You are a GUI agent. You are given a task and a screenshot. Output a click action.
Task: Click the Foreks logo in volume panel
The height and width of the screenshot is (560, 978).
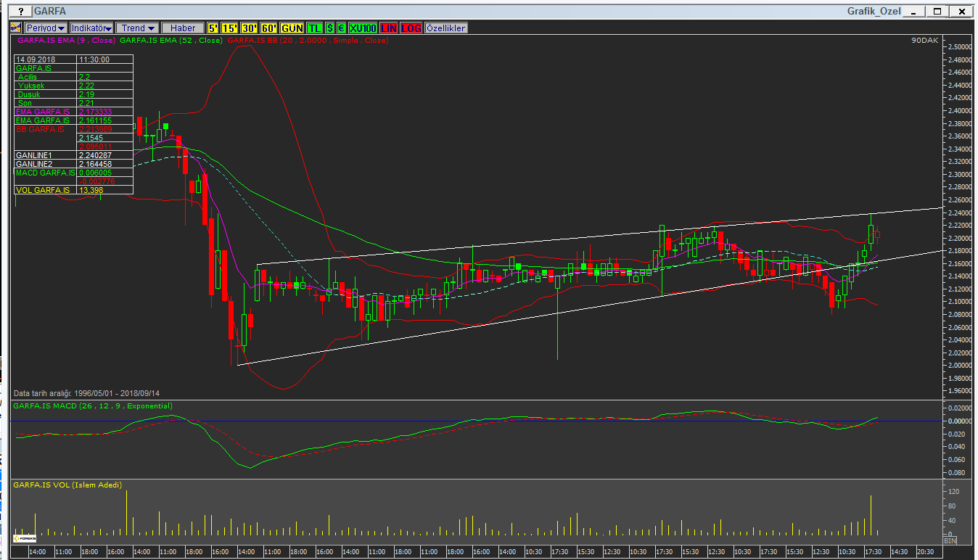[x=25, y=539]
